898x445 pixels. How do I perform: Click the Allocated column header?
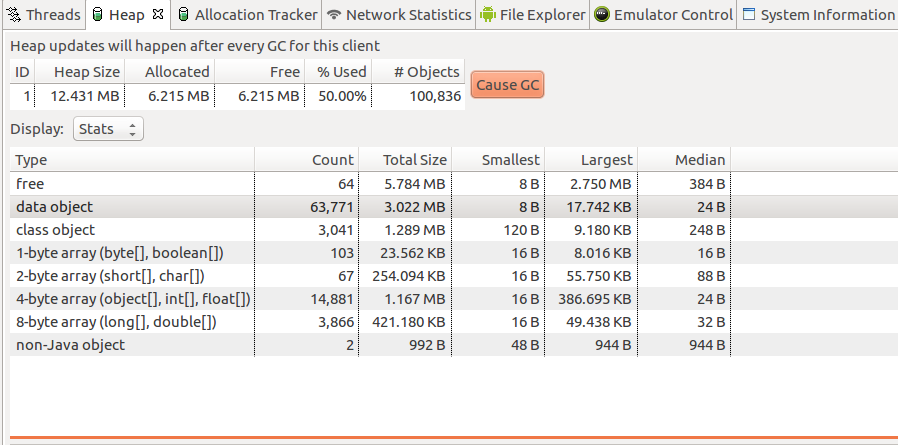coord(170,72)
